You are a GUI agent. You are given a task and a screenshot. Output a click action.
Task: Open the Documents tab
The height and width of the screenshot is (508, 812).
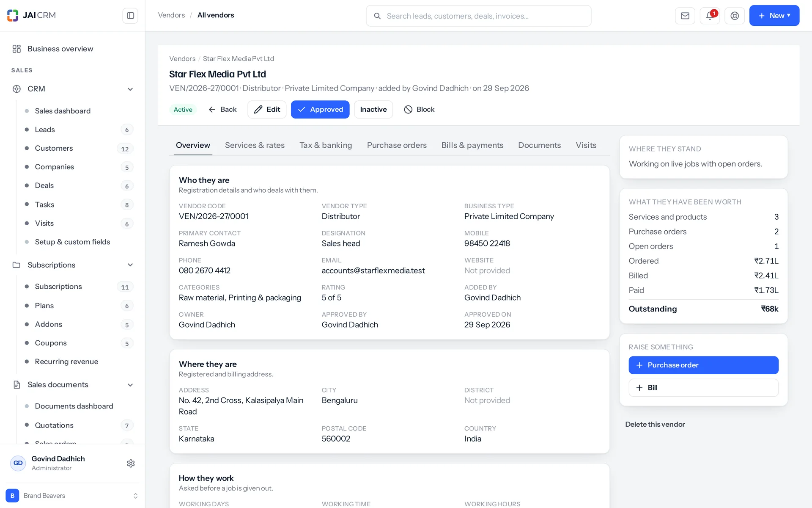[x=539, y=145]
